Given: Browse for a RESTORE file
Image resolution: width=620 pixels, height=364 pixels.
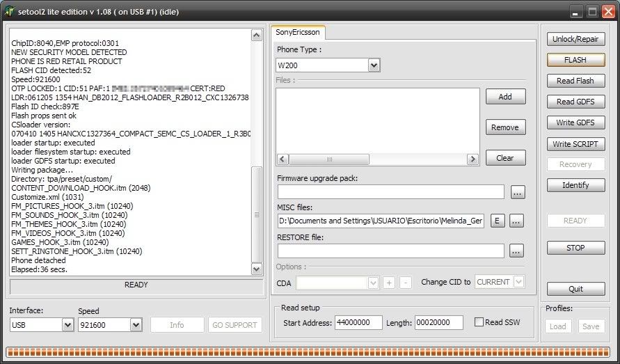Looking at the screenshot, I should point(517,251).
